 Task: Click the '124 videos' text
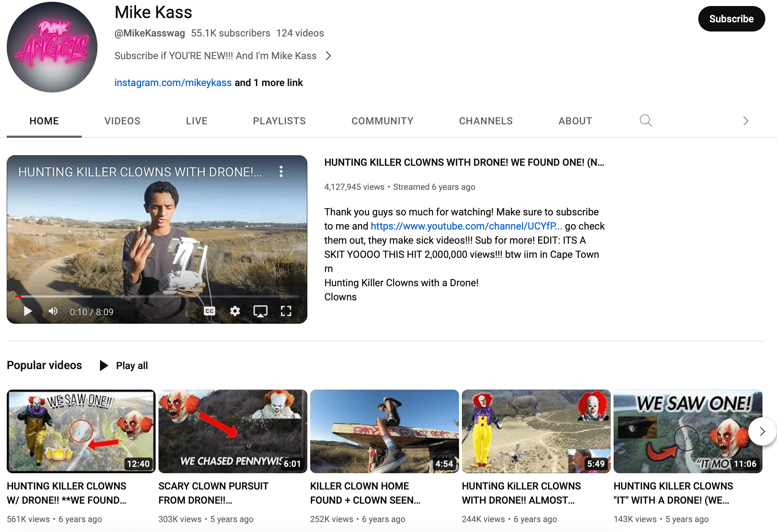pos(300,33)
